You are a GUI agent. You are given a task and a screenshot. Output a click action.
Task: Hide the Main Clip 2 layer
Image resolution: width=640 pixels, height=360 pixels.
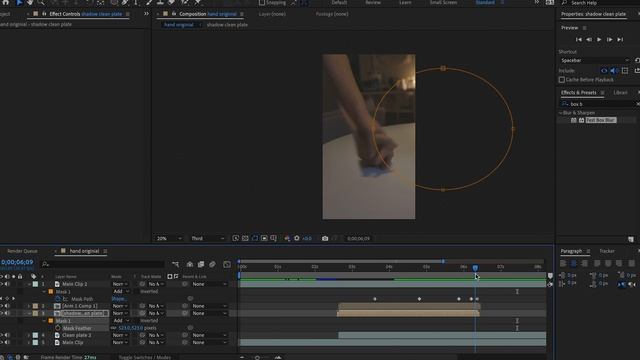click(x=7, y=284)
